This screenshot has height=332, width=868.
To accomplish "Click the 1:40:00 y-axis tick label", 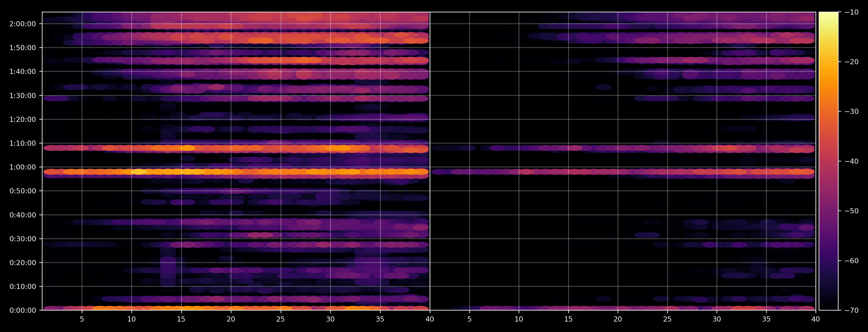I will [23, 72].
